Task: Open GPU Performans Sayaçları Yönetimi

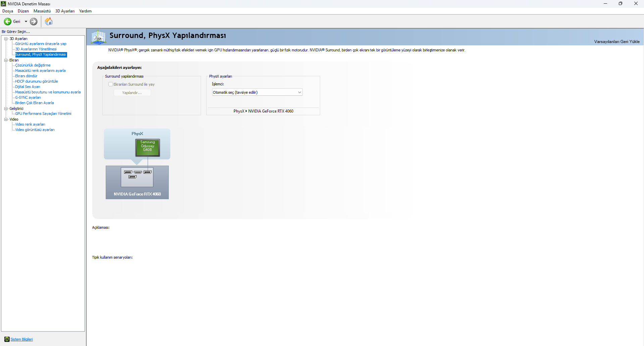Action: (43, 114)
